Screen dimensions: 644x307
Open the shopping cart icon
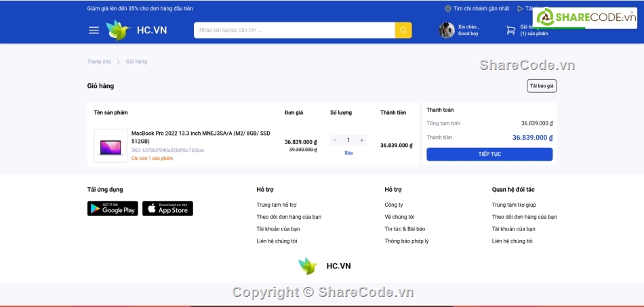point(510,30)
